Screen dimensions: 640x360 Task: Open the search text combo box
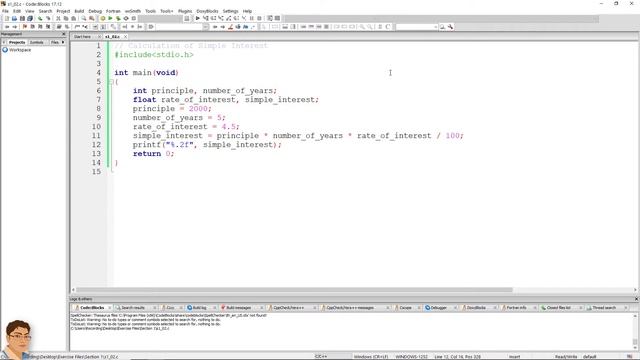417,27
